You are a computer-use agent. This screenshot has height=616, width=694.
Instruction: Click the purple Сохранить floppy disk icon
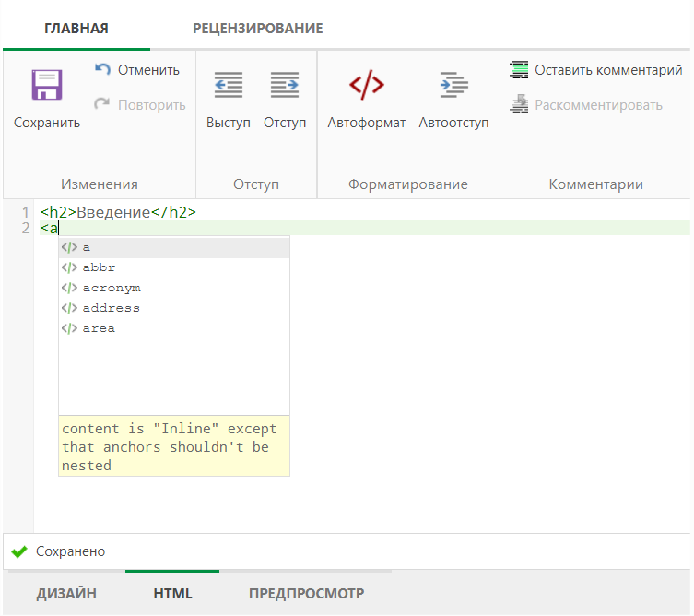(46, 85)
